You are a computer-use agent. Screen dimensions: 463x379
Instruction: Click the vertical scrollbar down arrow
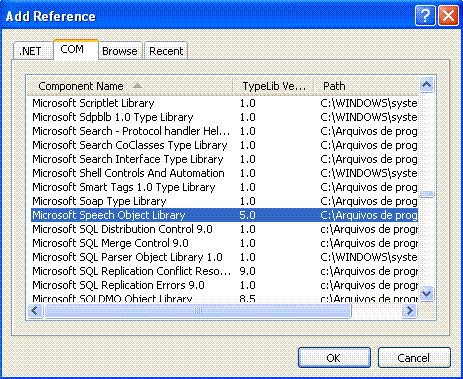click(x=426, y=294)
